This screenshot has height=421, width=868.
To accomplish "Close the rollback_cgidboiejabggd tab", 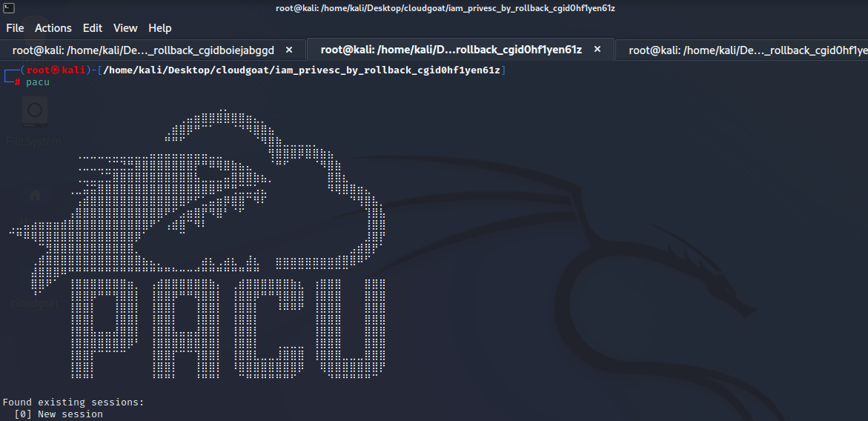I will tap(289, 50).
